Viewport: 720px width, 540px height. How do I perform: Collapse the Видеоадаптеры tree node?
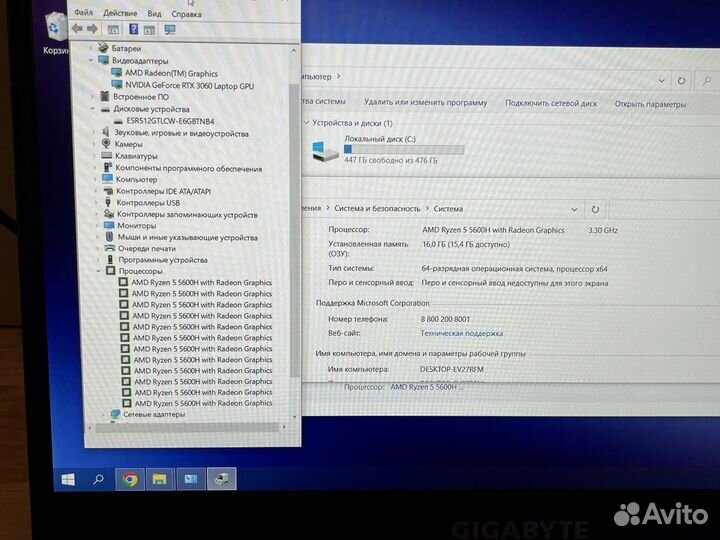click(92, 60)
